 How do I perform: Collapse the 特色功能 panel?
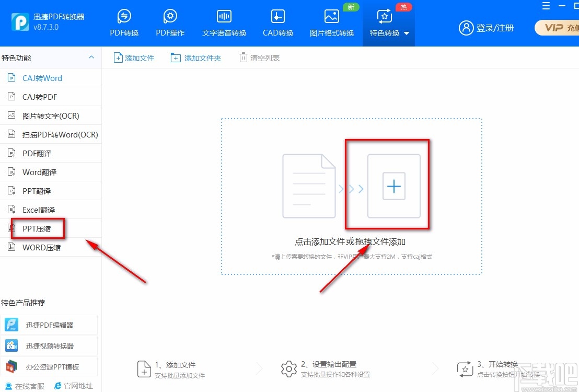click(91, 57)
